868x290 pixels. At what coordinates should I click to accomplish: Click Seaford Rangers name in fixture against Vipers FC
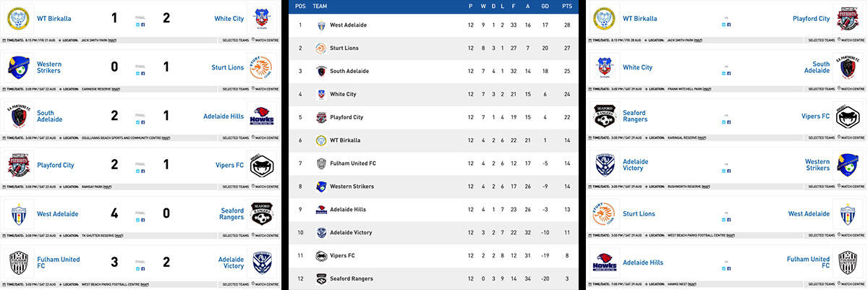coord(634,116)
